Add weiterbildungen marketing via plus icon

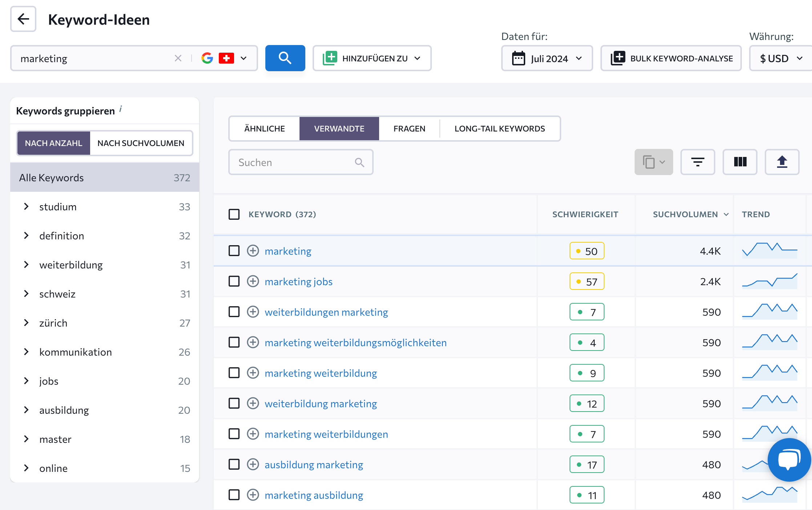[x=253, y=312]
